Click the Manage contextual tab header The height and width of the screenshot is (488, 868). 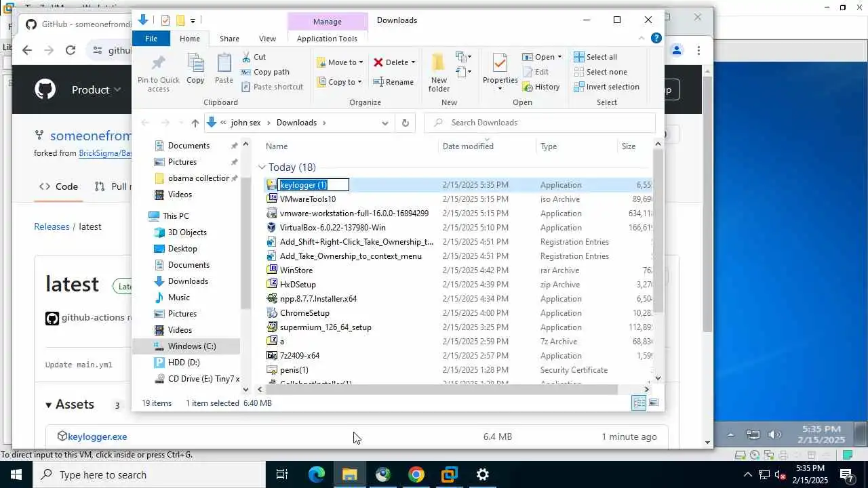coord(327,22)
